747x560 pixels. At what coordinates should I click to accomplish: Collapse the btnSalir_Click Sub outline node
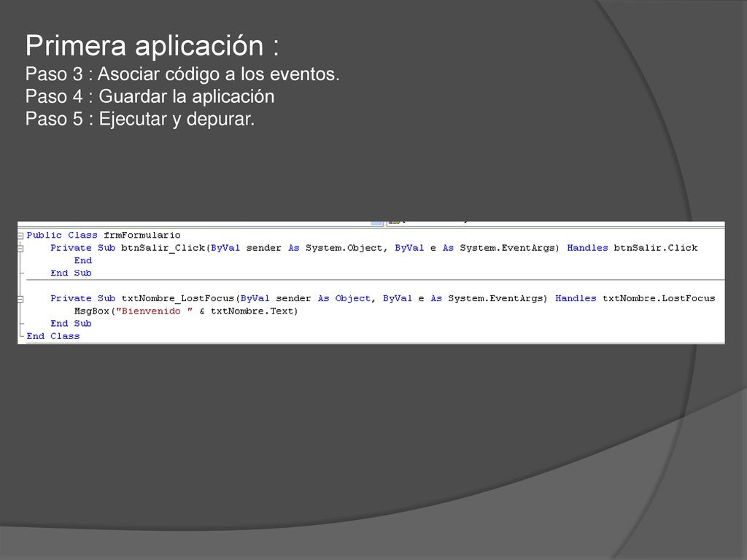tap(20, 248)
